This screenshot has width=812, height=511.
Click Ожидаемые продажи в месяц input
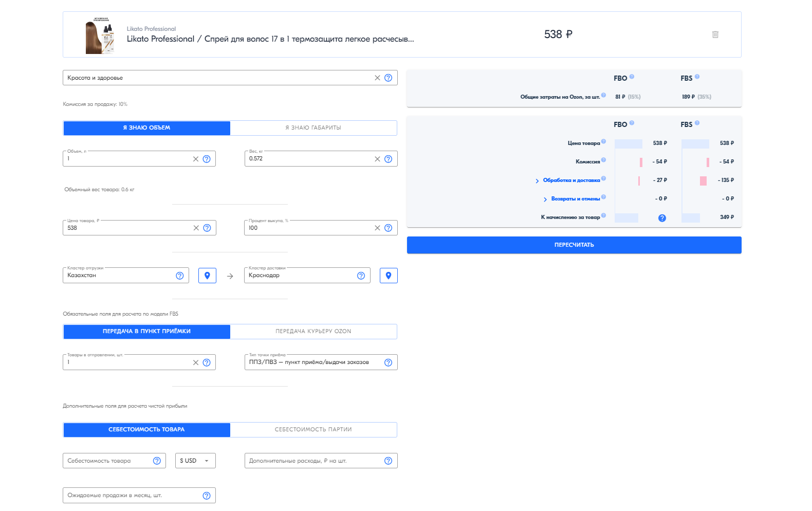pyautogui.click(x=131, y=496)
